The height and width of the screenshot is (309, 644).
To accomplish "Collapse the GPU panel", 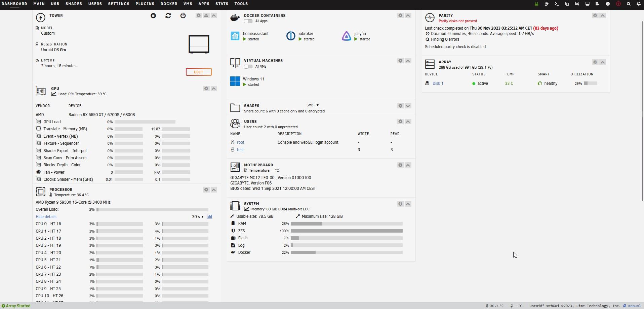I will 214,89.
